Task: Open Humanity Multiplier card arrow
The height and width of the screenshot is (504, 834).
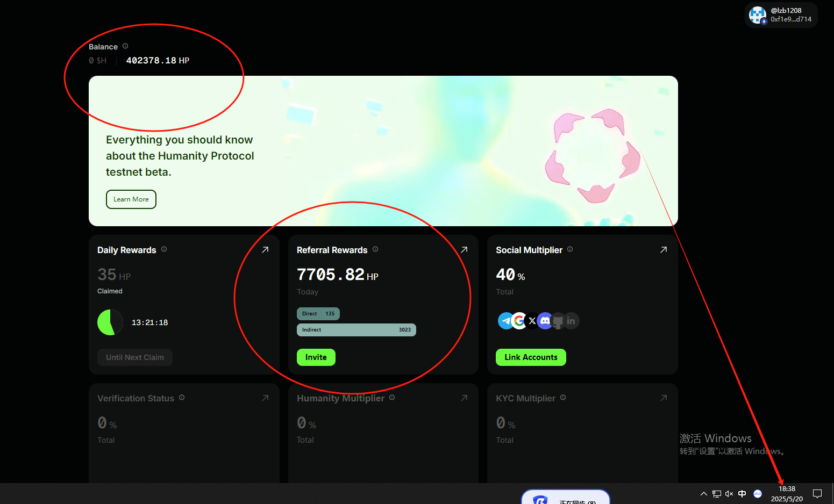Action: (464, 398)
